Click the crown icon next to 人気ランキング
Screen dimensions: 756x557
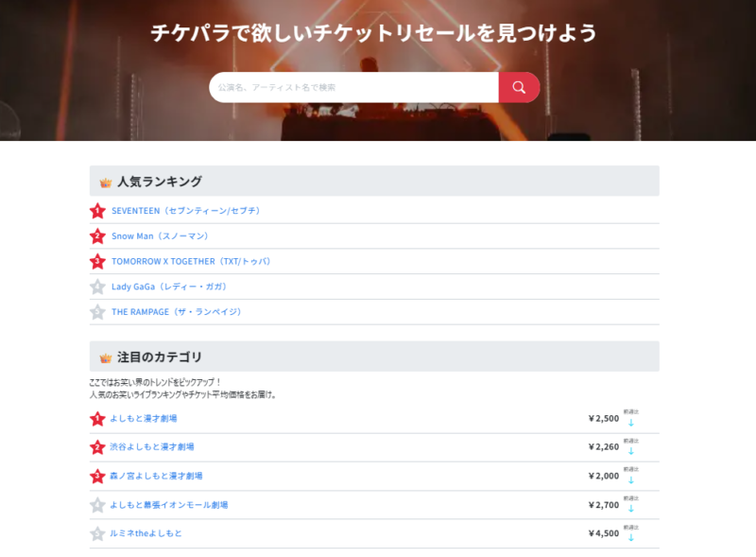[x=106, y=183]
